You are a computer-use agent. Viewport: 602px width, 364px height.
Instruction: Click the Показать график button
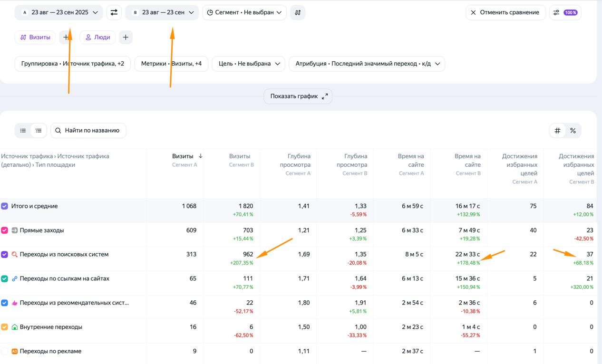click(298, 96)
